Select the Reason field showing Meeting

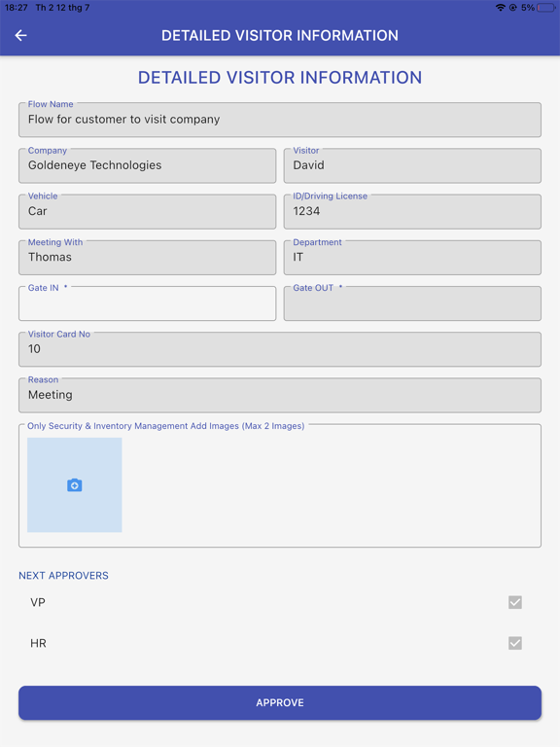click(280, 396)
